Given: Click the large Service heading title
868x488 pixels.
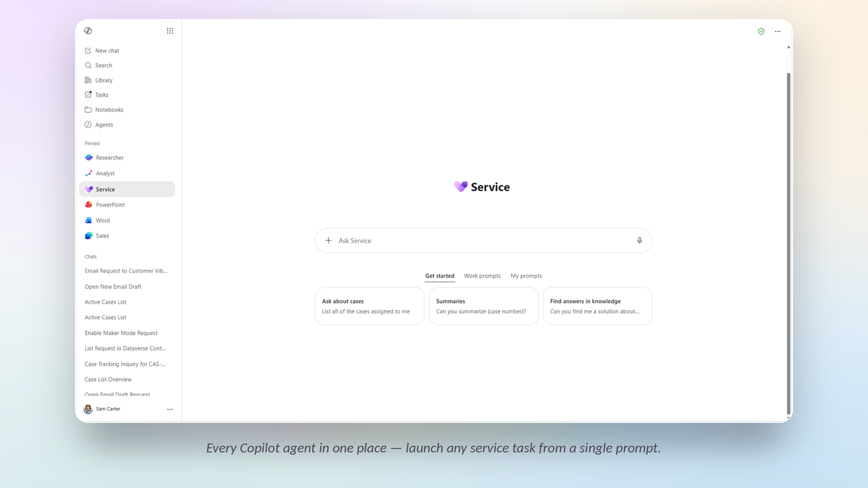Looking at the screenshot, I should (x=490, y=187).
